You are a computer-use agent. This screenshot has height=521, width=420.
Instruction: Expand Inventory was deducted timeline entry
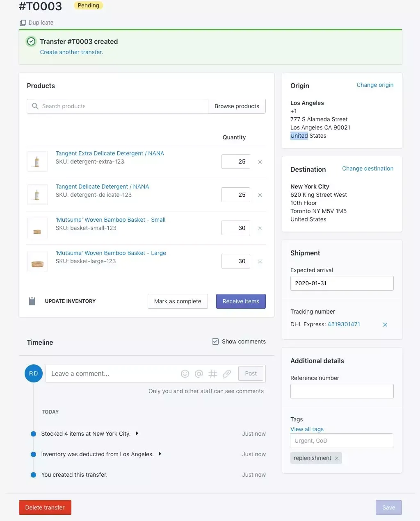pyautogui.click(x=160, y=454)
